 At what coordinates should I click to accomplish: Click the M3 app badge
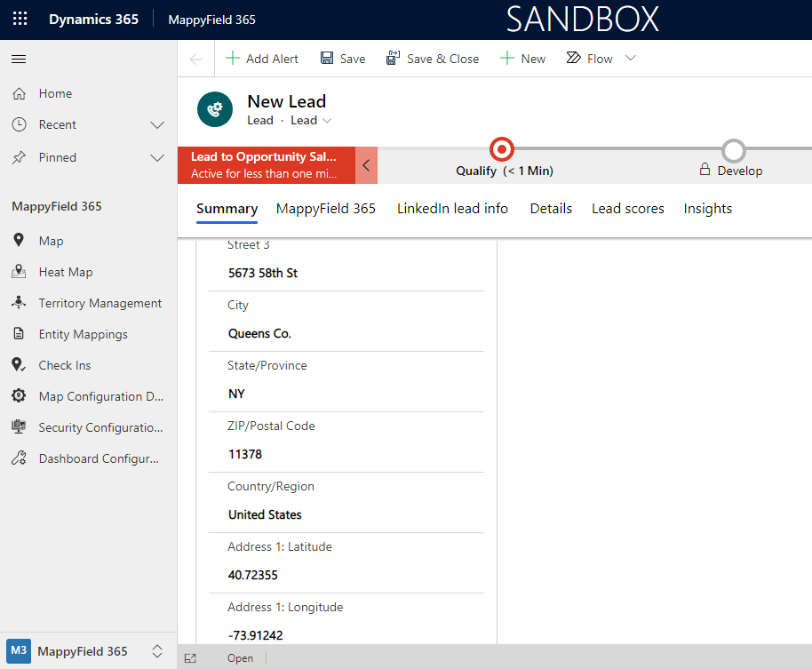19,651
